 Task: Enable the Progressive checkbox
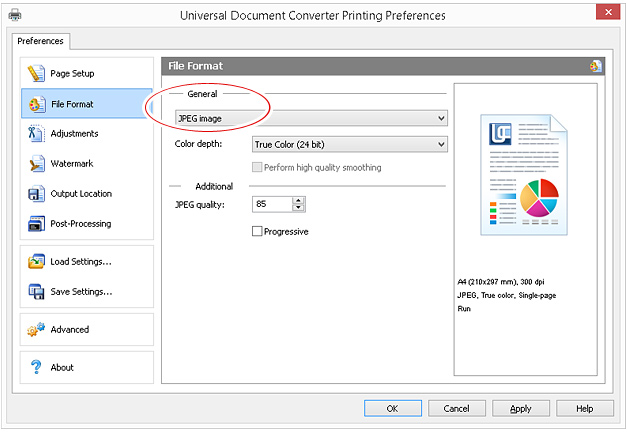pyautogui.click(x=257, y=231)
